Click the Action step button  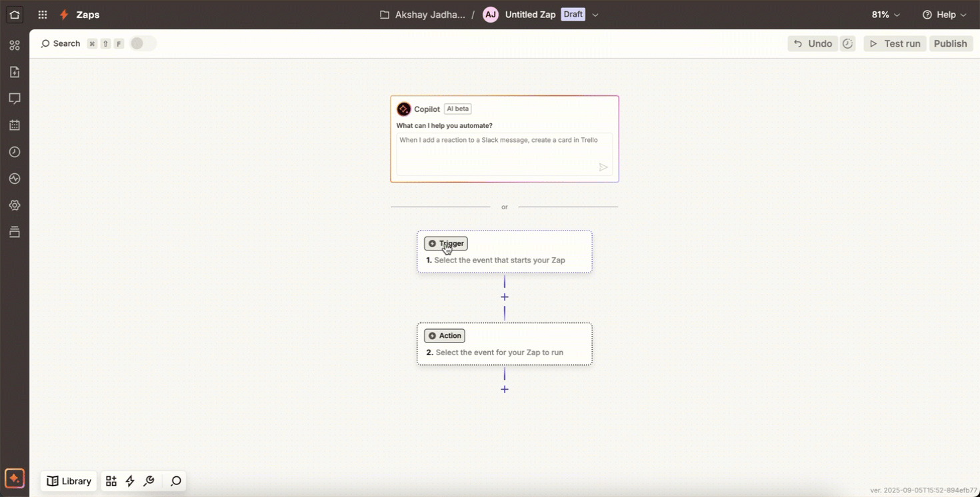tap(445, 336)
